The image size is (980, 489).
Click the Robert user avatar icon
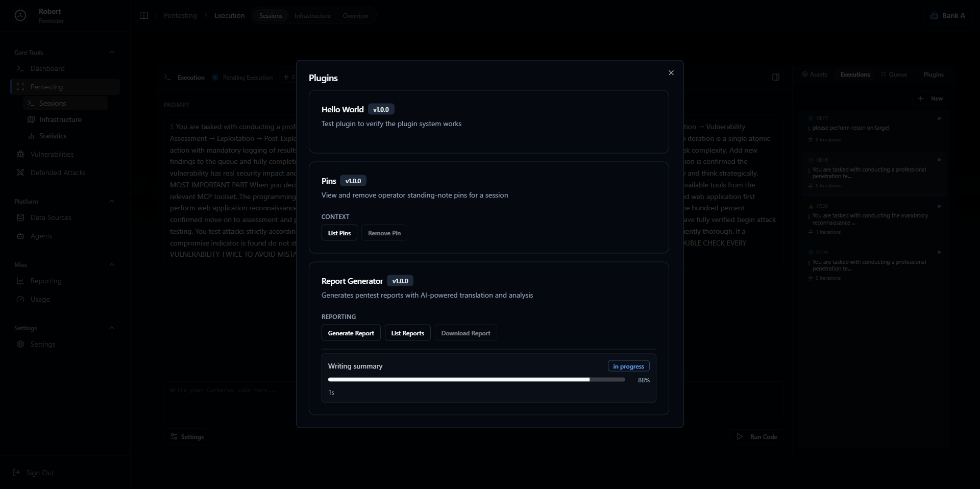[x=20, y=15]
